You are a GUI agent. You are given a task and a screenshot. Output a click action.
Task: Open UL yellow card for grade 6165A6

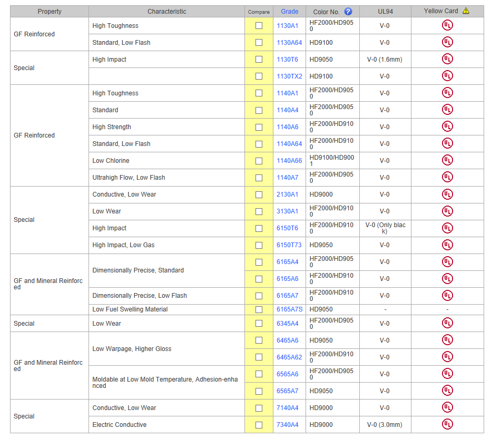[x=447, y=278]
